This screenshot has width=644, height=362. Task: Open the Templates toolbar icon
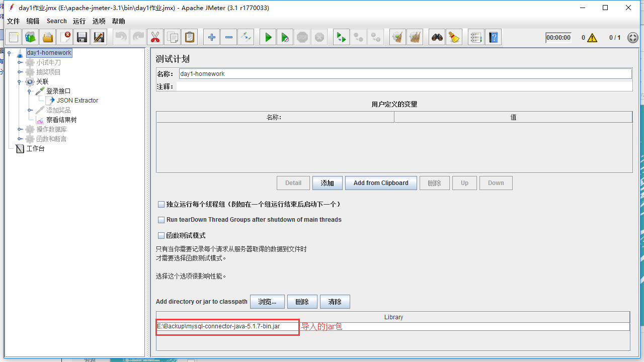click(31, 37)
